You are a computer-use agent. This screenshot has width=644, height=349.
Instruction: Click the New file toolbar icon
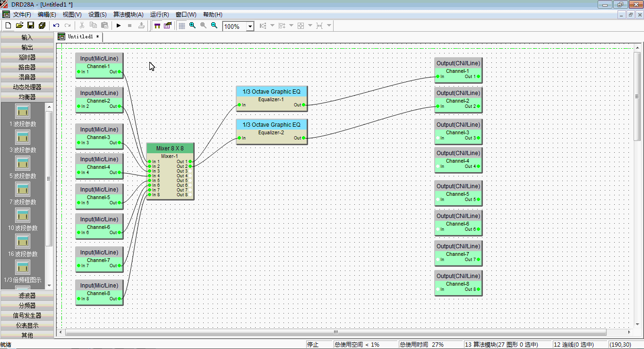pos(8,26)
